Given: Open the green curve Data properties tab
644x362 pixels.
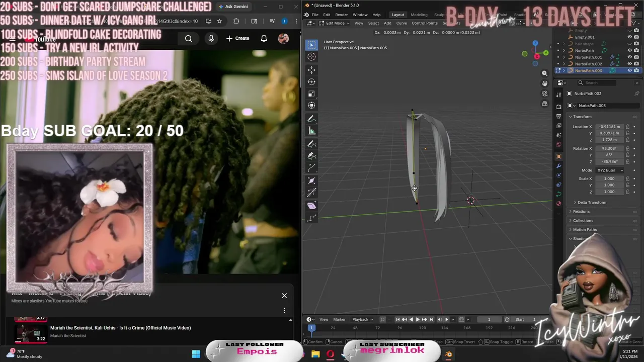Looking at the screenshot, I should 558,194.
